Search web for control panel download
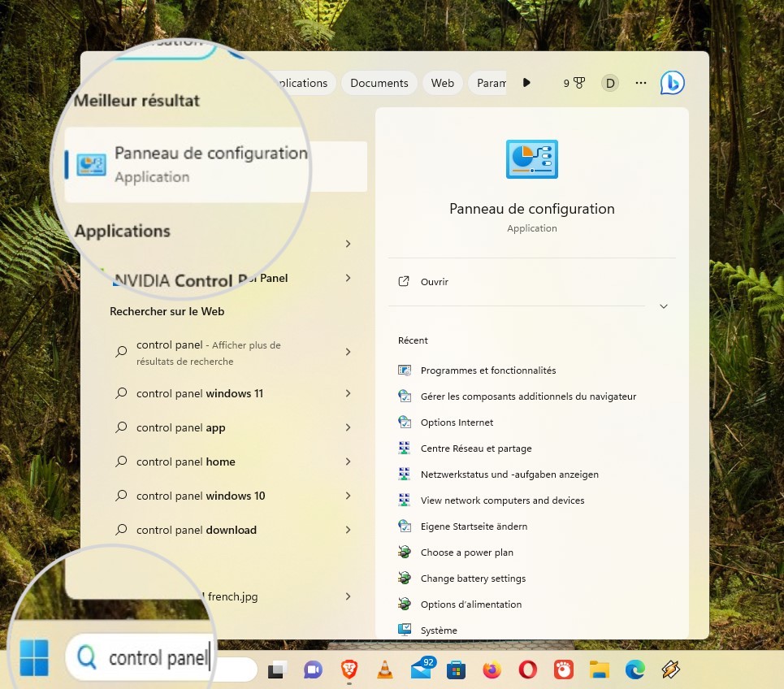 click(x=196, y=530)
